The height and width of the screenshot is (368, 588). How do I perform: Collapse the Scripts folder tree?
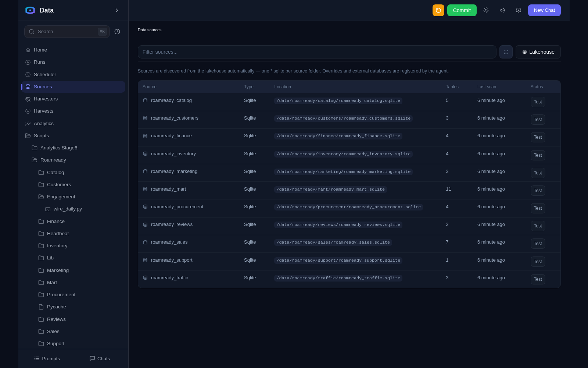coord(73,136)
